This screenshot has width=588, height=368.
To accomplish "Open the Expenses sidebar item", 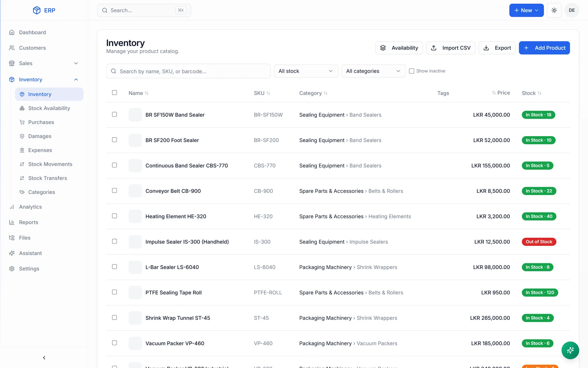I will coord(49,150).
